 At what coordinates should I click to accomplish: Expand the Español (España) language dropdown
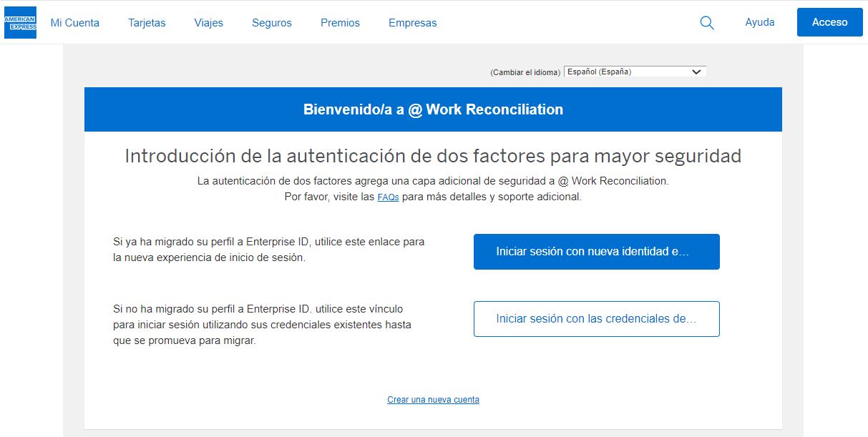point(635,72)
